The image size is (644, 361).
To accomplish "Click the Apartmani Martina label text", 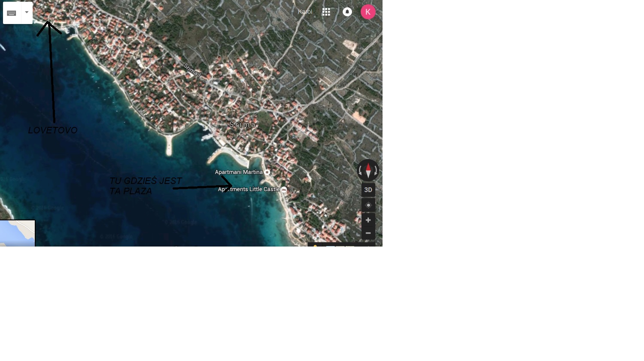I will (239, 172).
